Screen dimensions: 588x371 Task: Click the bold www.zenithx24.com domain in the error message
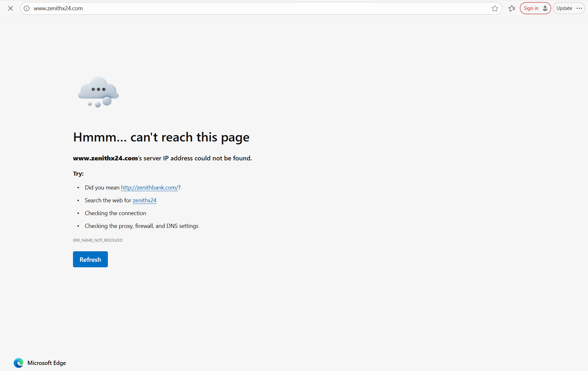click(105, 158)
